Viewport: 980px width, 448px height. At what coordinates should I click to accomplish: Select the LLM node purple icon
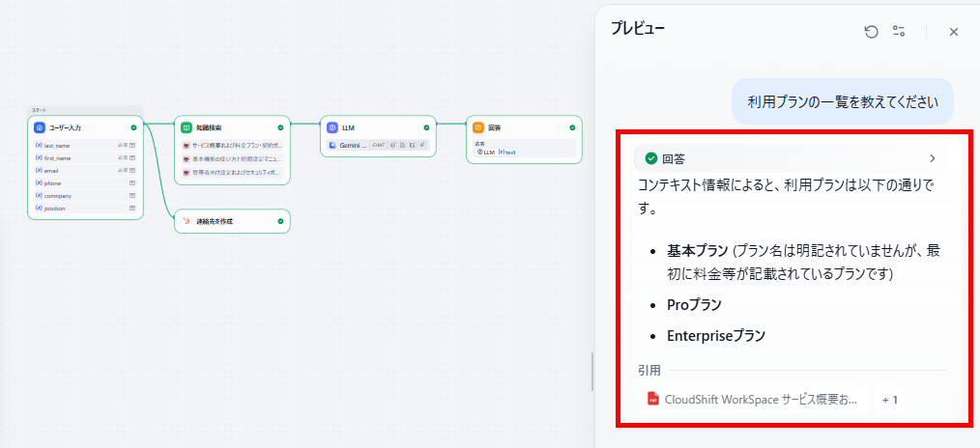point(331,127)
